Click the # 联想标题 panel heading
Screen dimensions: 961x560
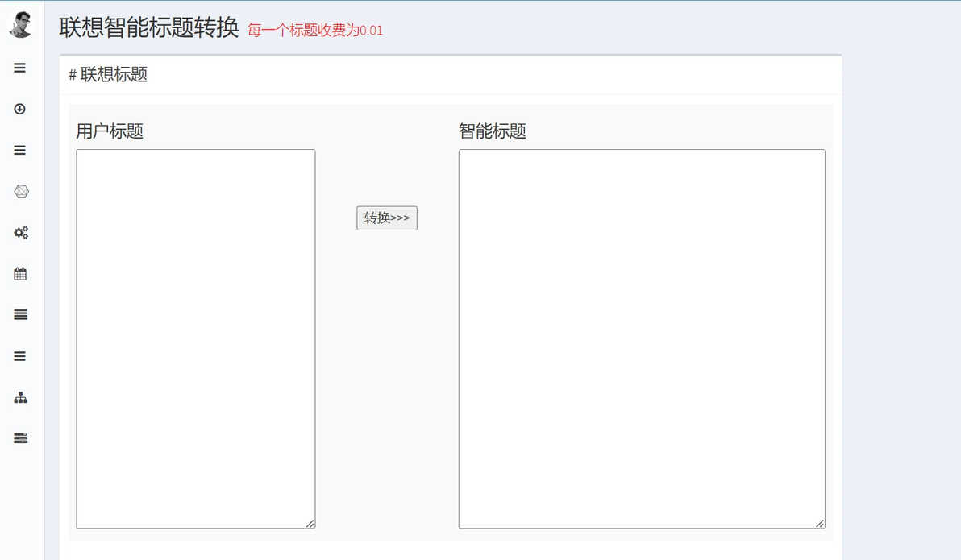tap(108, 75)
